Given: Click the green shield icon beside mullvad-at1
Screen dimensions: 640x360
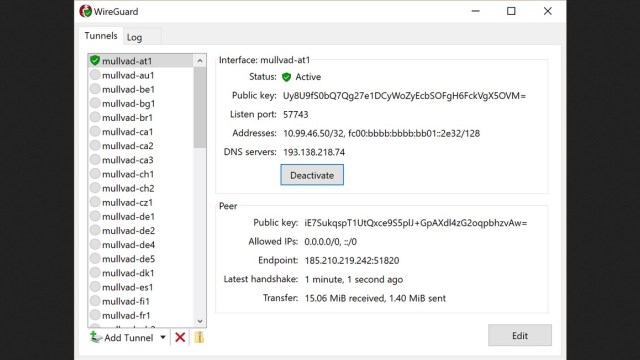Looking at the screenshot, I should point(95,60).
